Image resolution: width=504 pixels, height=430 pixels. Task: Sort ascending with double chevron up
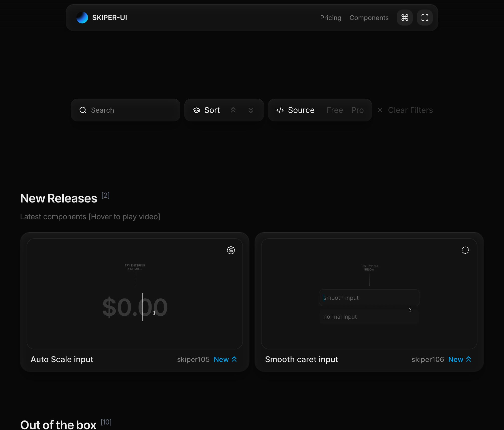[233, 110]
